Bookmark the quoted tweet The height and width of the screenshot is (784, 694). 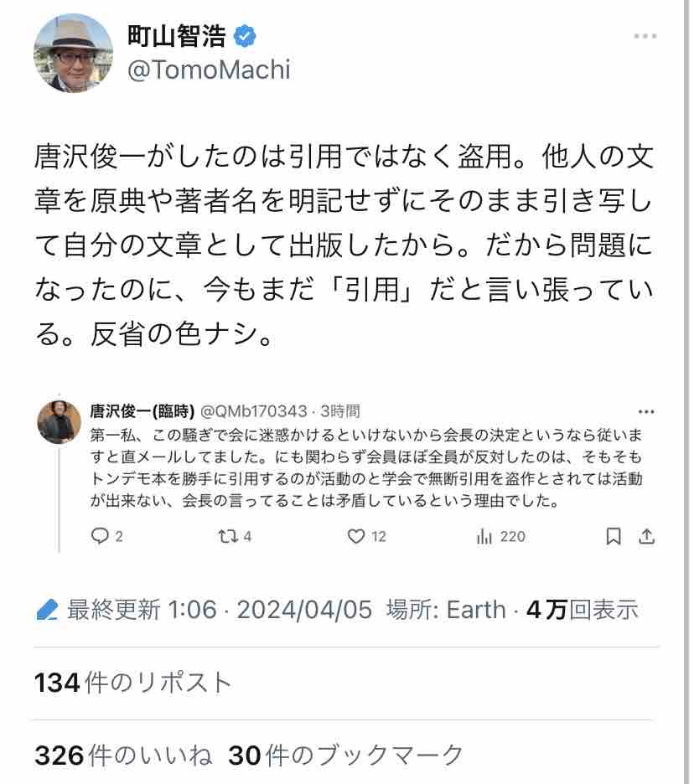pyautogui.click(x=614, y=536)
